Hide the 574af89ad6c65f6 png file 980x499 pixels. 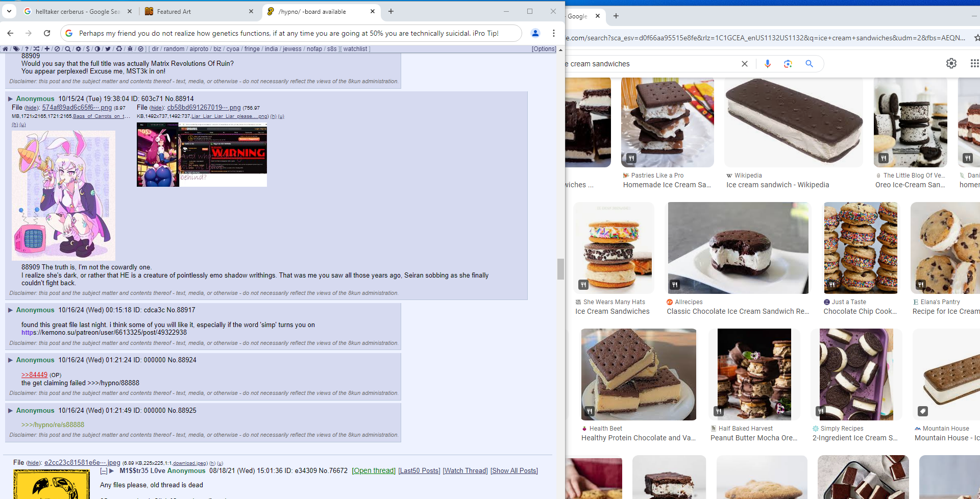coord(32,108)
